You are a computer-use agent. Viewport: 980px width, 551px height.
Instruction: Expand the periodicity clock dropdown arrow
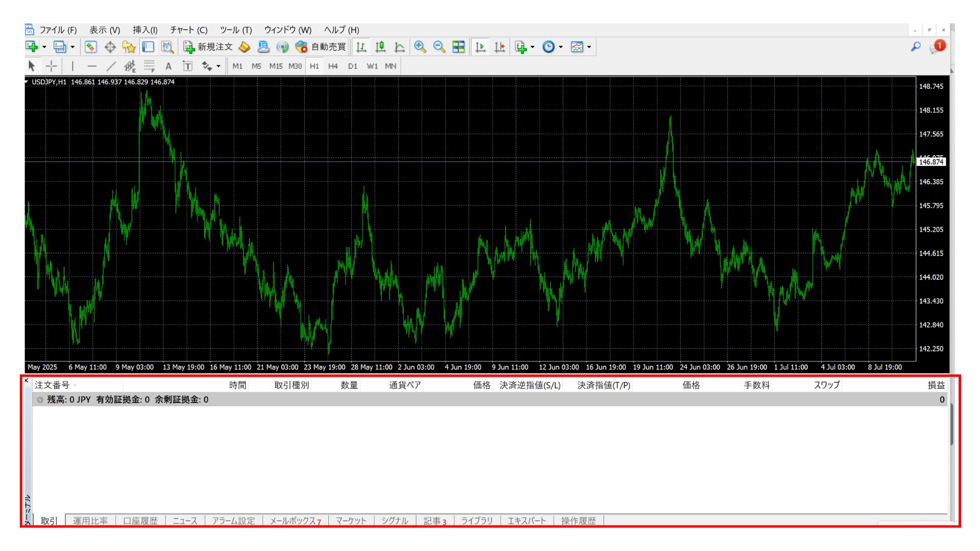click(x=560, y=47)
